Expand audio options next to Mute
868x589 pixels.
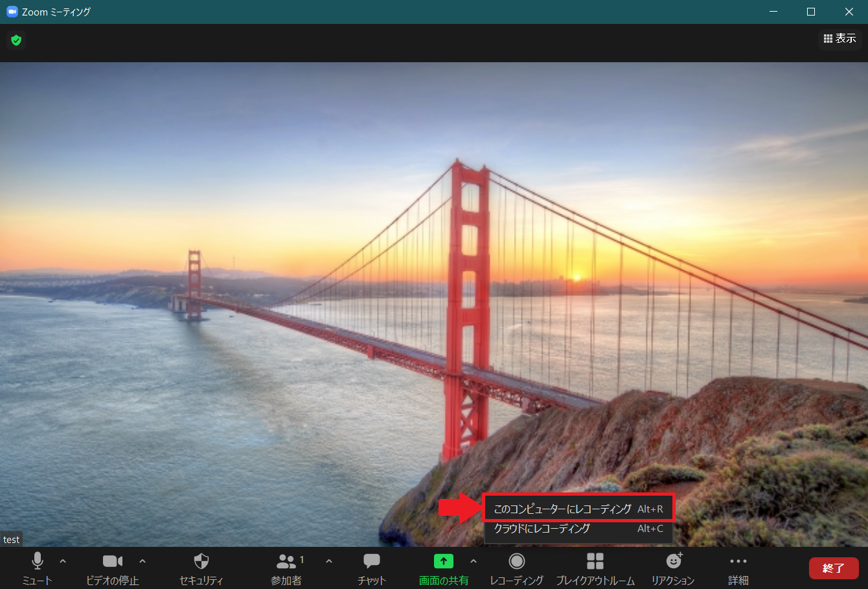(63, 561)
